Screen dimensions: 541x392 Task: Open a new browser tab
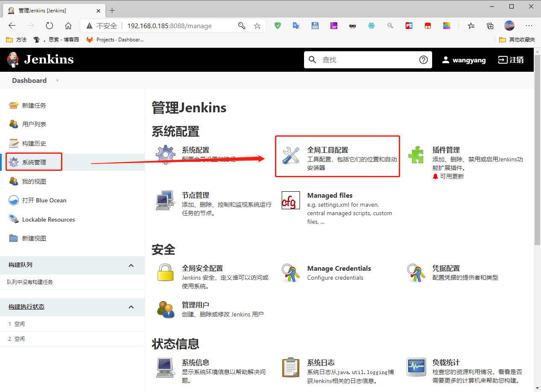pos(112,10)
